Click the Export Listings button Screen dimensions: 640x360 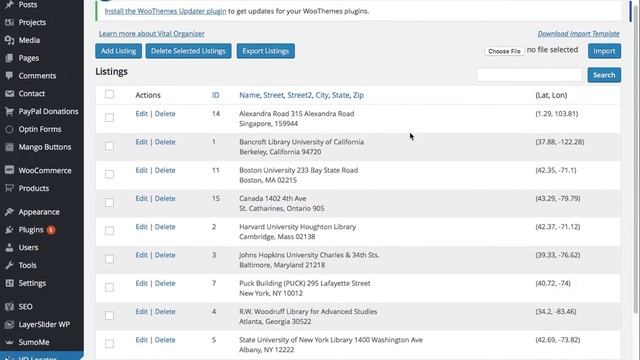tap(266, 51)
